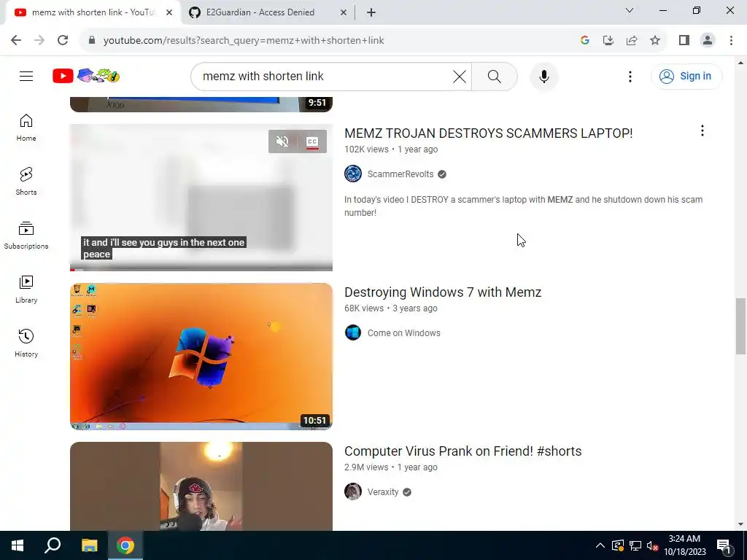The height and width of the screenshot is (560, 747).
Task: Bookmark this page with the star
Action: [655, 40]
